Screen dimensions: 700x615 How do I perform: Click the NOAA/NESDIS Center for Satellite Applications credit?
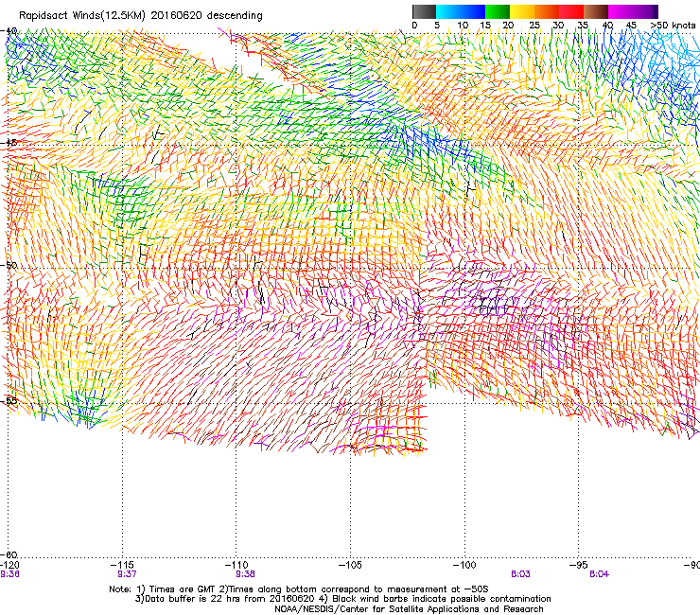point(409,609)
